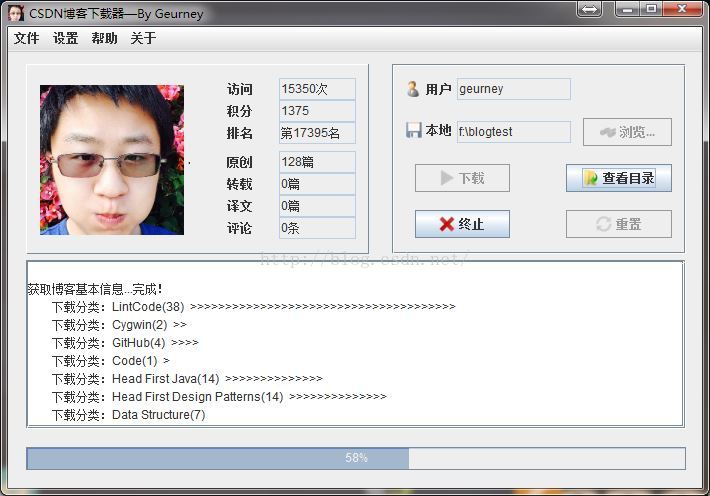Select the 原创 value 128篇
The image size is (710, 496).
317,162
